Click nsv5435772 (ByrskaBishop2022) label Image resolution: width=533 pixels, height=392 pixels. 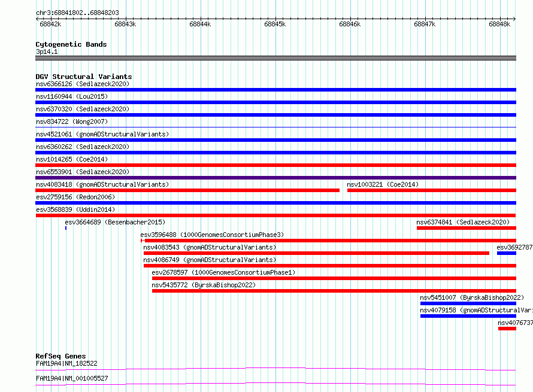coord(204,285)
